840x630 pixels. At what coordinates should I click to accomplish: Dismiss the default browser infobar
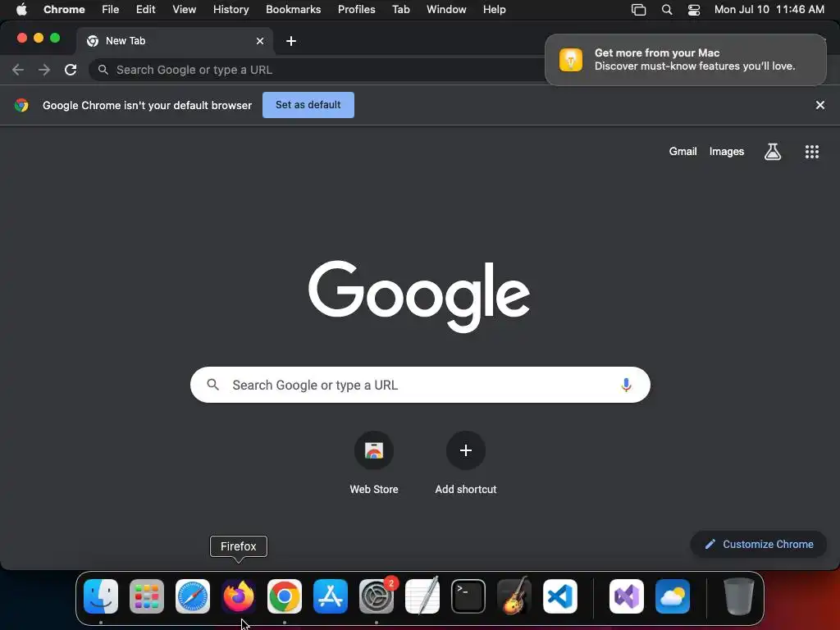coord(820,105)
